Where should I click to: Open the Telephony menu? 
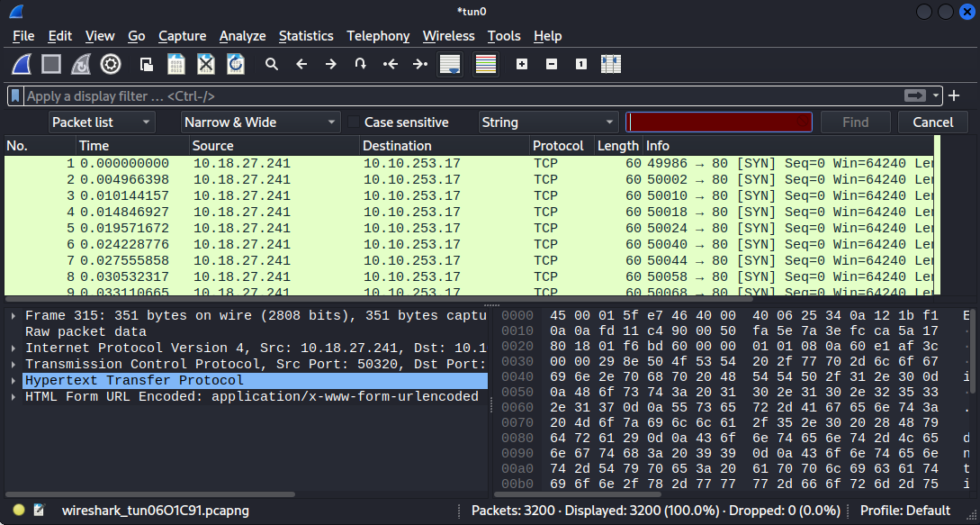coord(378,36)
